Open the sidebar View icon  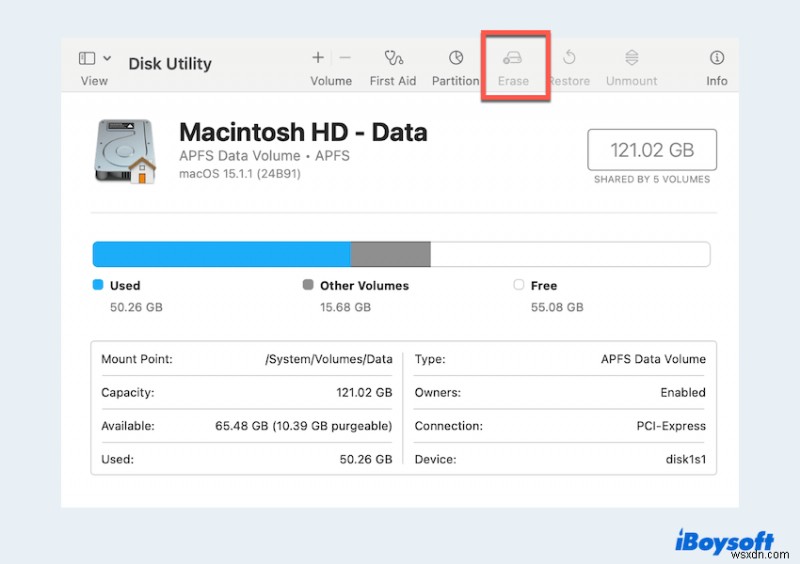[87, 58]
